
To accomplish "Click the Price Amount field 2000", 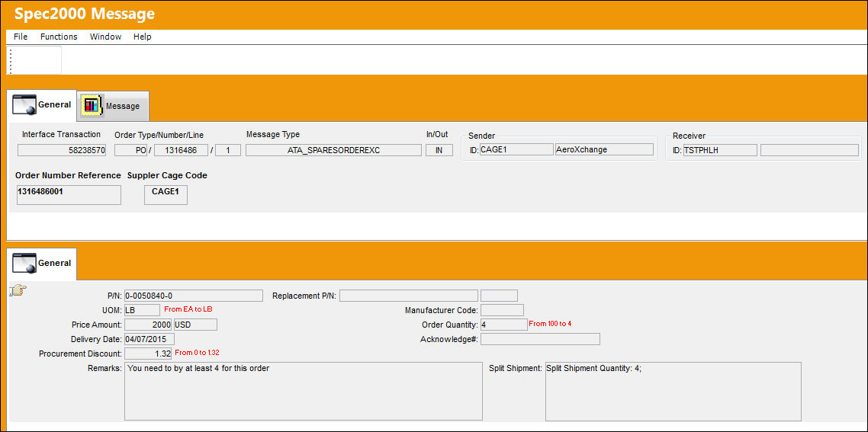I will click(x=149, y=324).
